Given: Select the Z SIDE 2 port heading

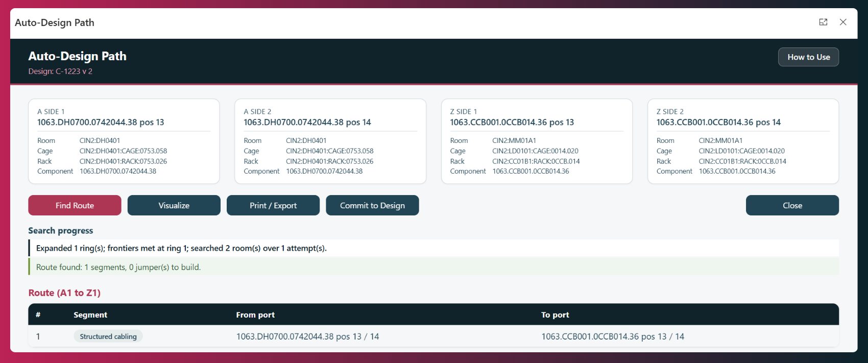Looking at the screenshot, I should point(718,123).
